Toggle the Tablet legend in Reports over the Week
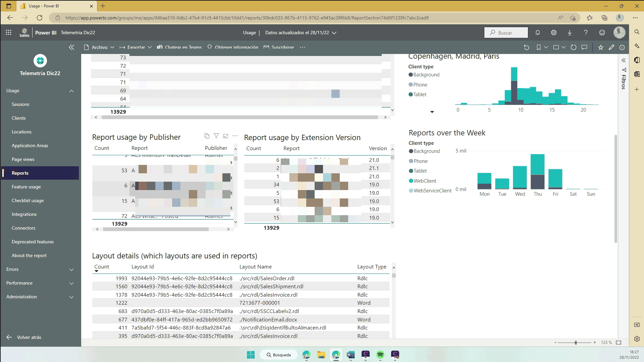Screen dimensions: 644x362 tap(420, 171)
